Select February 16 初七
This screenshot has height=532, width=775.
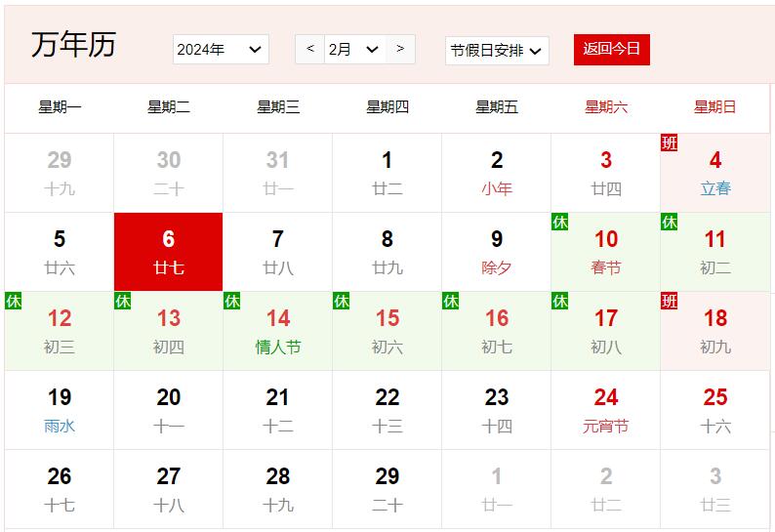click(x=496, y=331)
